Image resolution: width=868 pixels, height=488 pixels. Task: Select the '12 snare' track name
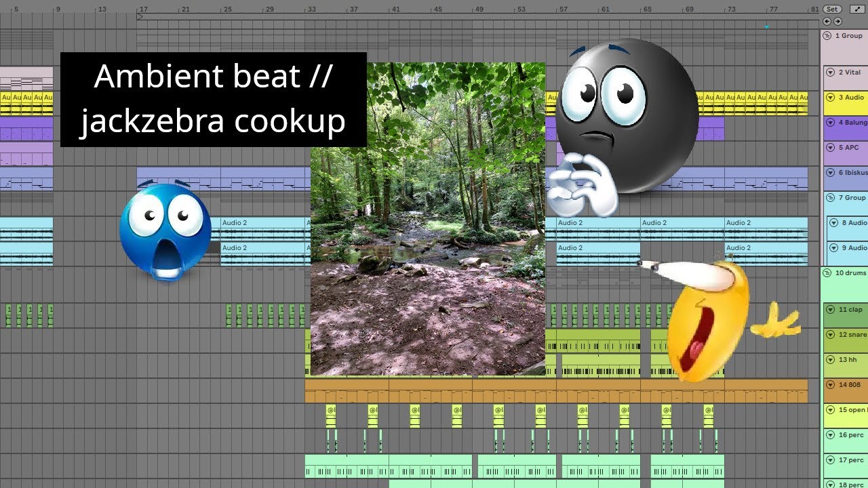click(852, 334)
